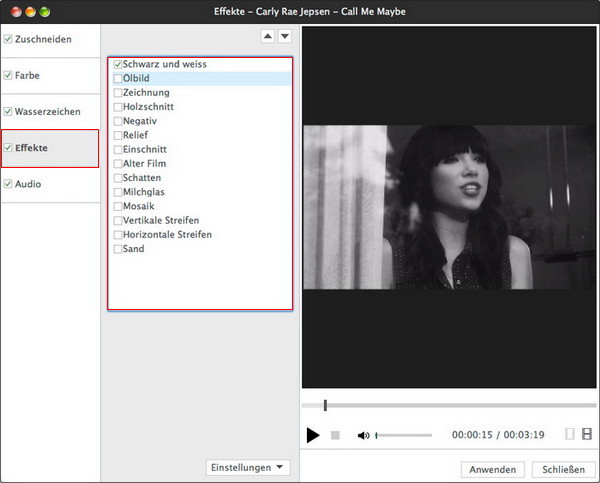The height and width of the screenshot is (483, 600).
Task: Switch to the Zuschneiden tab
Action: coord(50,39)
